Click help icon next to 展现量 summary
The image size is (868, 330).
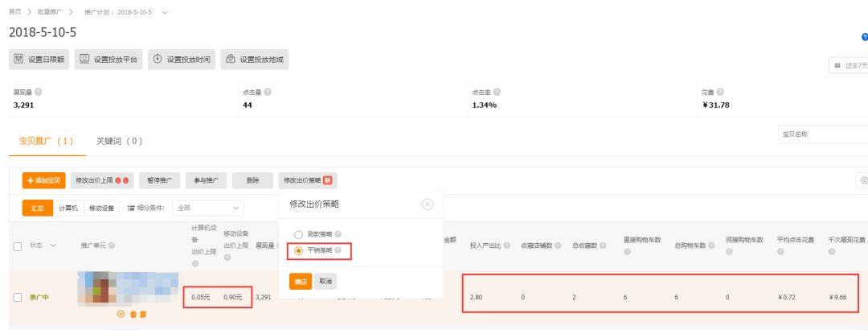pyautogui.click(x=39, y=92)
